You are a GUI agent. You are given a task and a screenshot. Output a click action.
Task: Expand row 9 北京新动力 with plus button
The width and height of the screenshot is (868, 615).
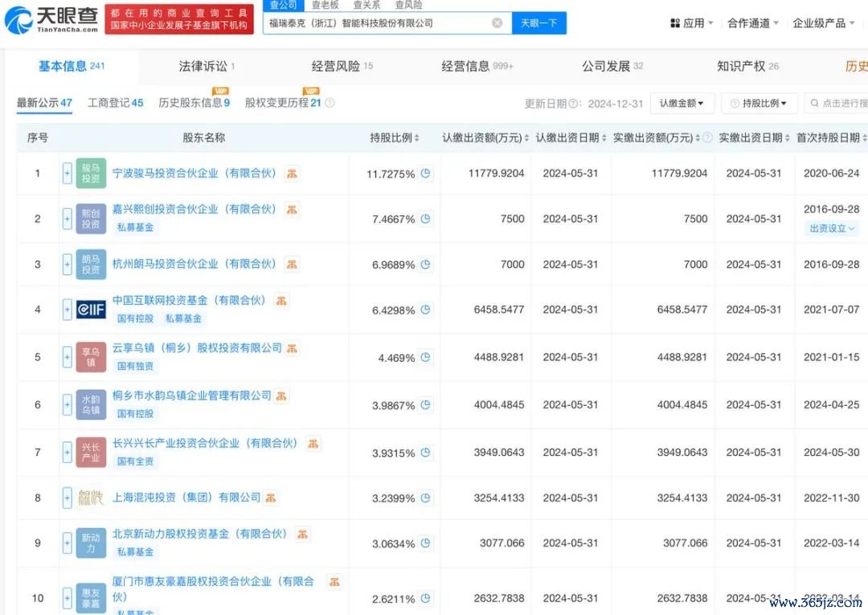67,543
